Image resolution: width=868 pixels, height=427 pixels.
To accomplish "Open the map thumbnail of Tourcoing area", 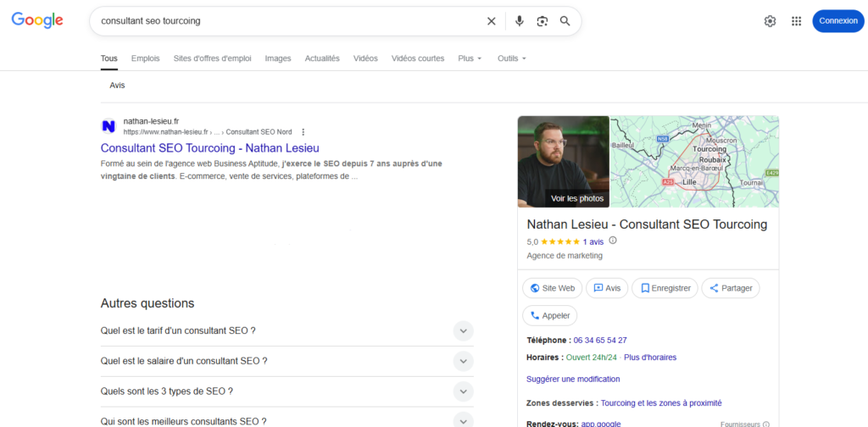I will [x=694, y=162].
